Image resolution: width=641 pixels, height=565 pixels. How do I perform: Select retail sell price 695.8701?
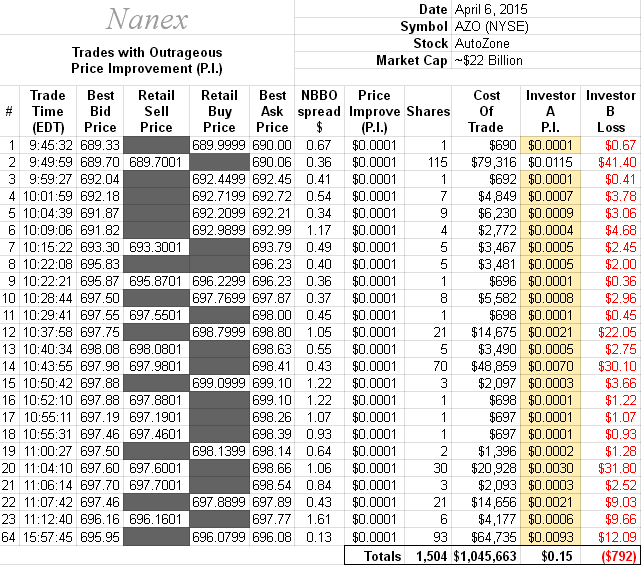coord(155,281)
